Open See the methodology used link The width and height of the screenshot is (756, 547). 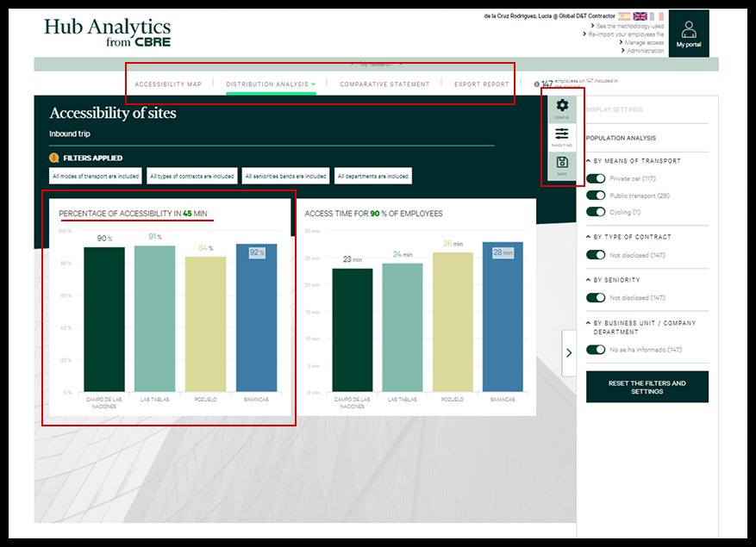629,26
